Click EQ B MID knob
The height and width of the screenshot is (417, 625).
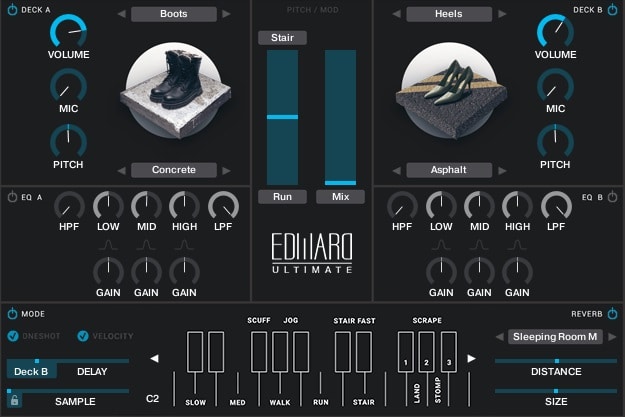pyautogui.click(x=479, y=206)
